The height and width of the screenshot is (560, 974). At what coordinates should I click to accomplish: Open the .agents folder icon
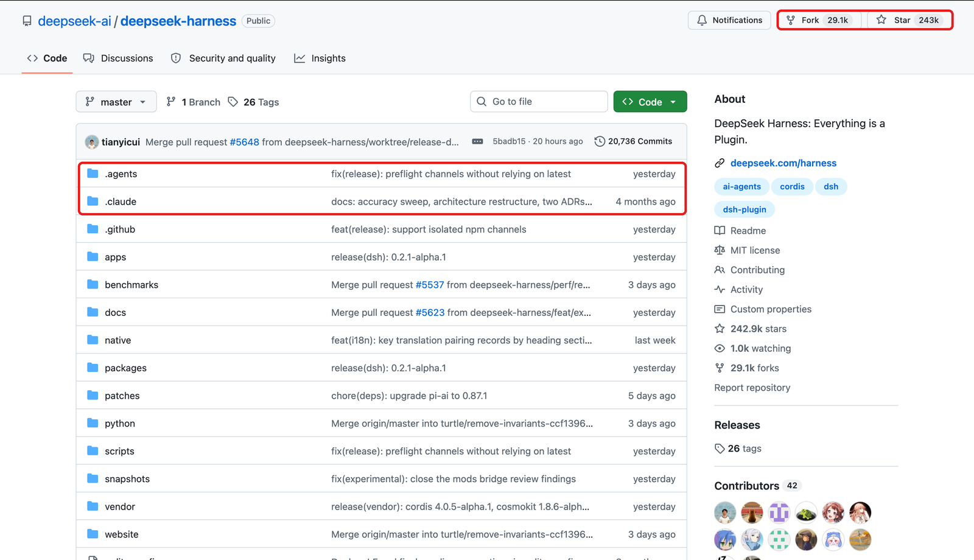click(93, 173)
